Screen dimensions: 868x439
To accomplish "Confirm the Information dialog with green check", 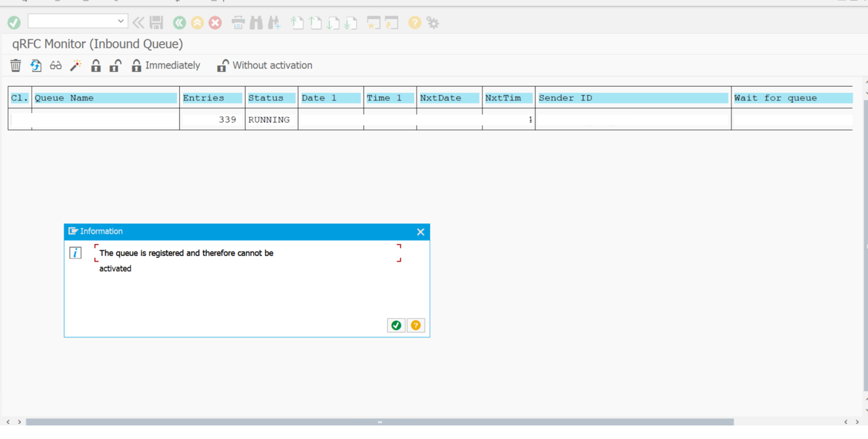I will tap(396, 325).
